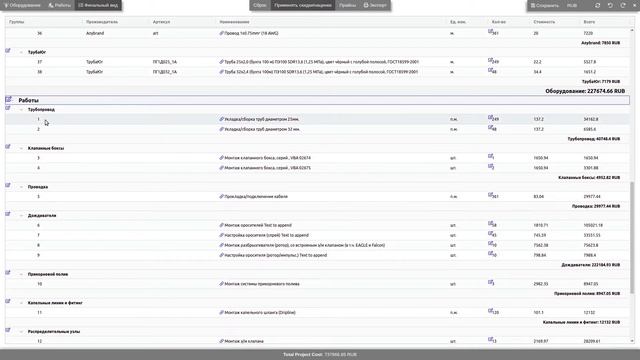Screen dimensions: 640x360
Task: Click link icon for Монтаж системы прикорневого полива
Action: (222, 284)
